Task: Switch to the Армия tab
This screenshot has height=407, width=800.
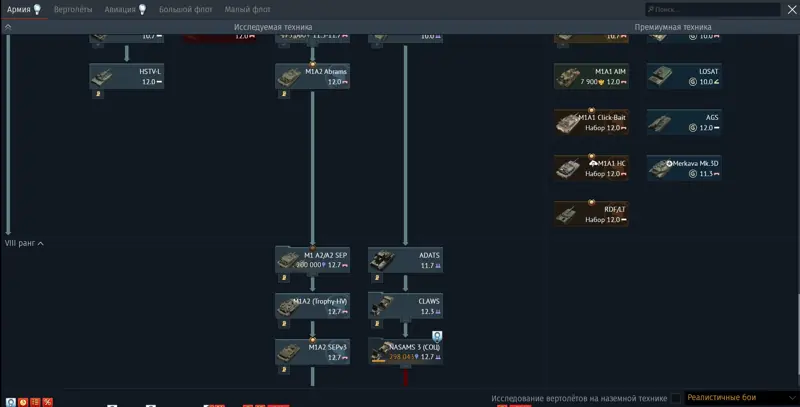Action: pyautogui.click(x=19, y=9)
